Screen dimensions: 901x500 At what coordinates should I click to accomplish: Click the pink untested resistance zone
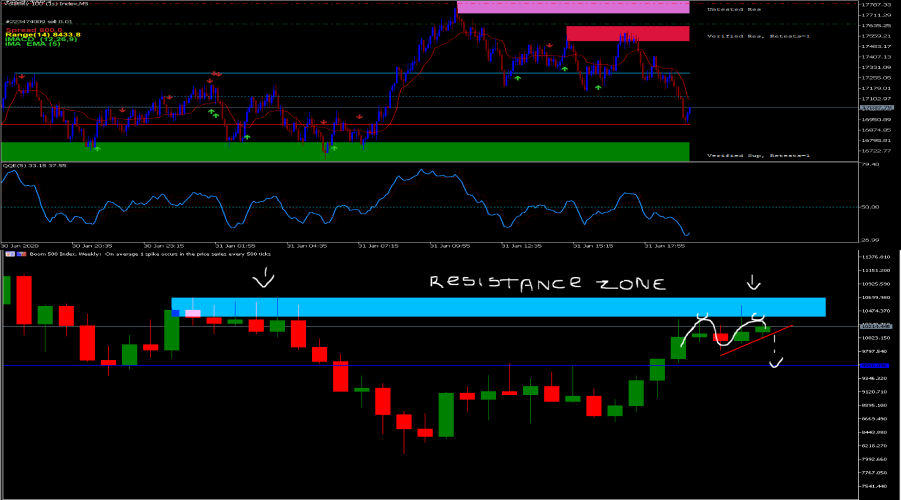point(573,7)
